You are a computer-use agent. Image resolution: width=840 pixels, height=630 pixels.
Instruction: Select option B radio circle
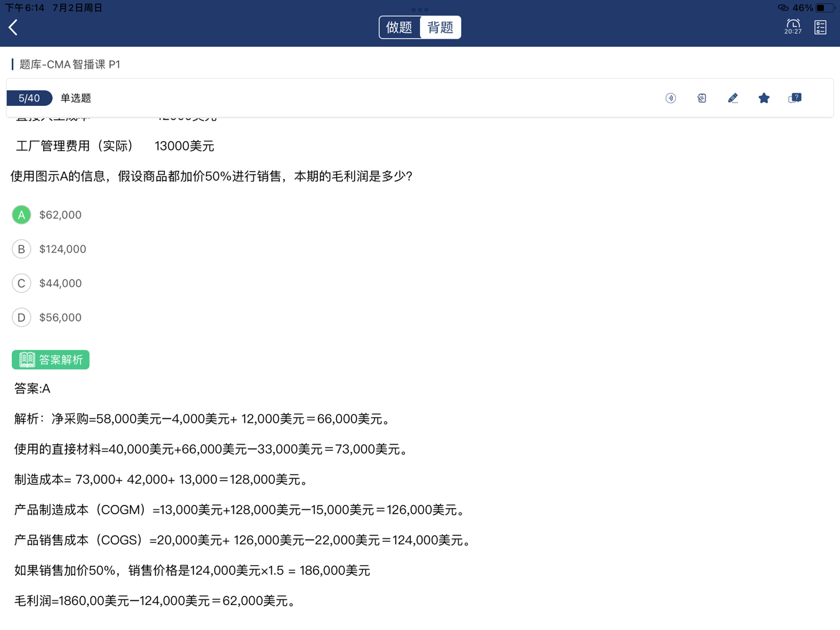point(22,249)
